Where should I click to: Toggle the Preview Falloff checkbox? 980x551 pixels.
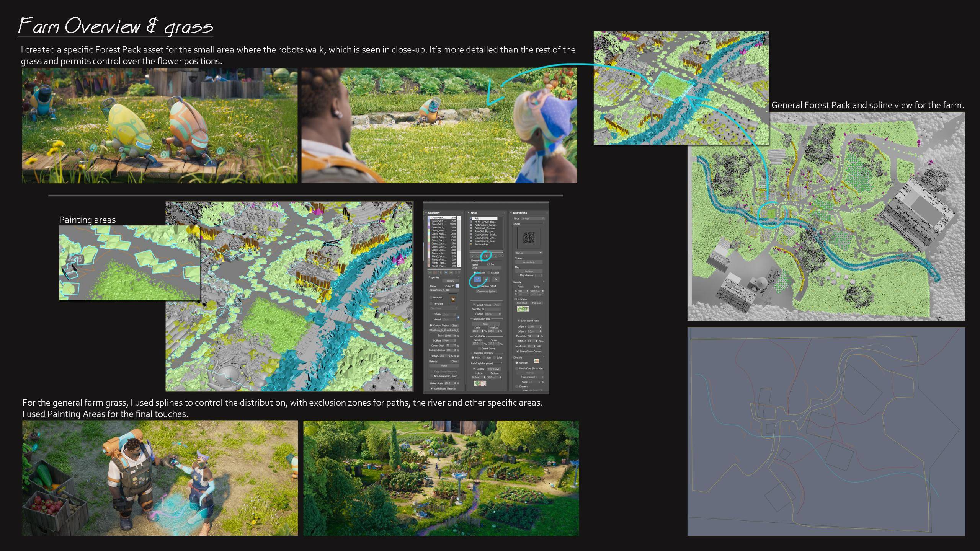coord(478,286)
